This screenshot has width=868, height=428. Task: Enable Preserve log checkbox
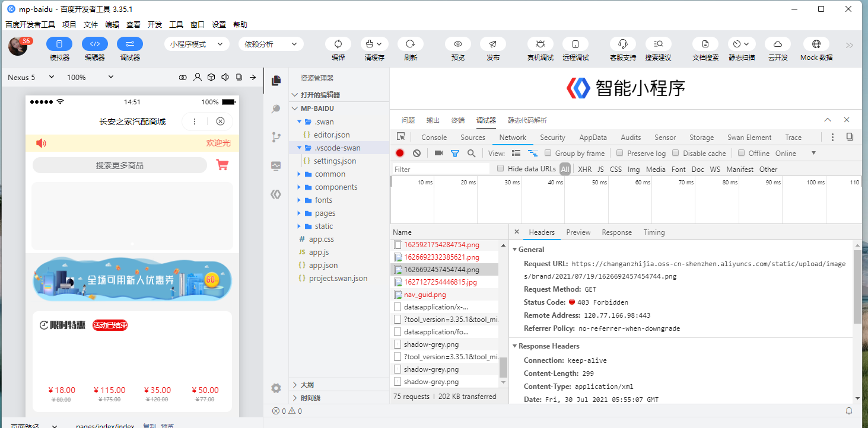coord(619,153)
